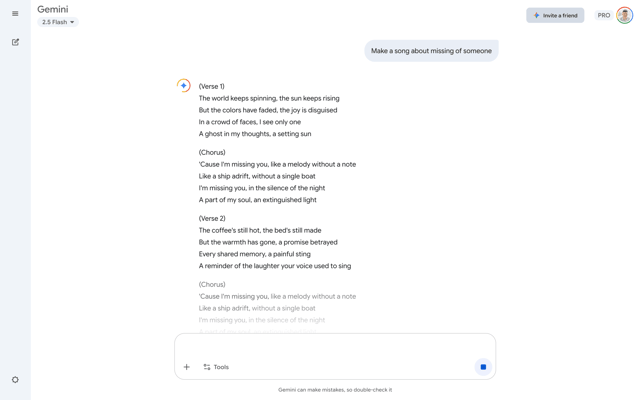Screen dimensions: 640x400
Task: Click the dropdown arrow next to 2.5 Flash
Action: 72,22
